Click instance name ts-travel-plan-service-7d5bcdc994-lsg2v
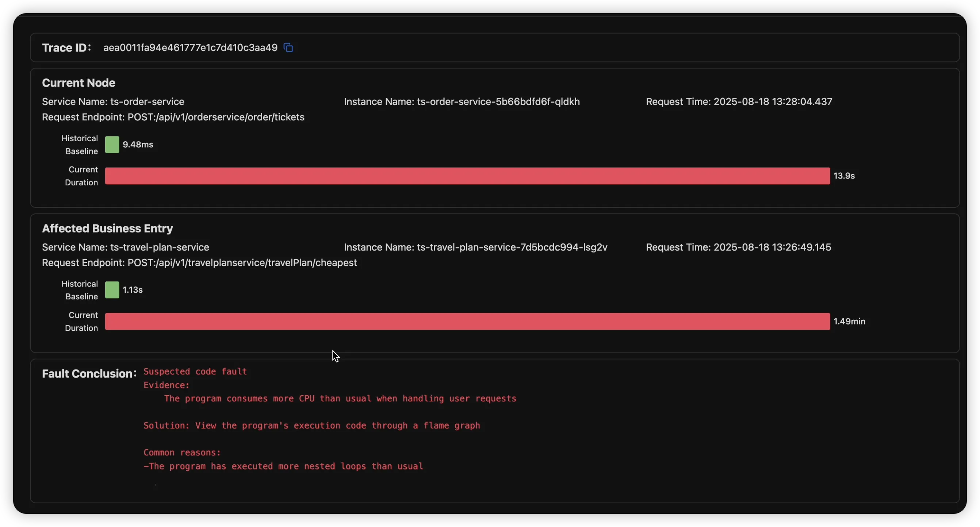This screenshot has width=980, height=527. tap(512, 247)
